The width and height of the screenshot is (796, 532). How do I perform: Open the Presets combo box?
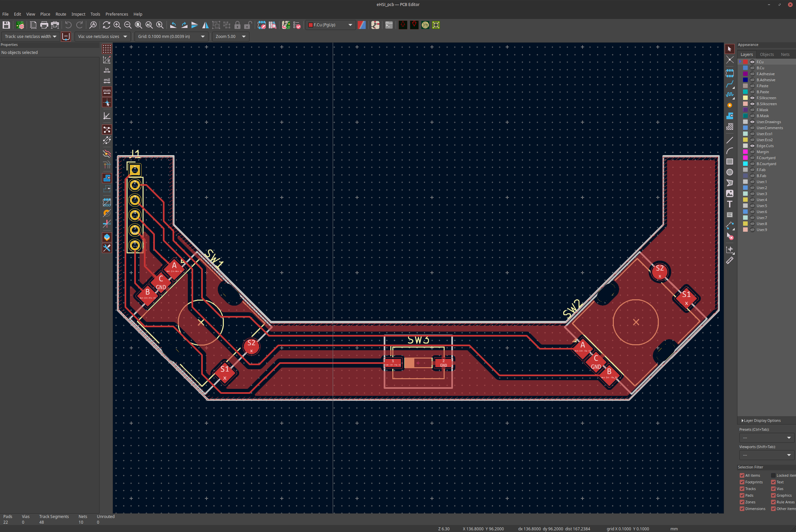766,438
